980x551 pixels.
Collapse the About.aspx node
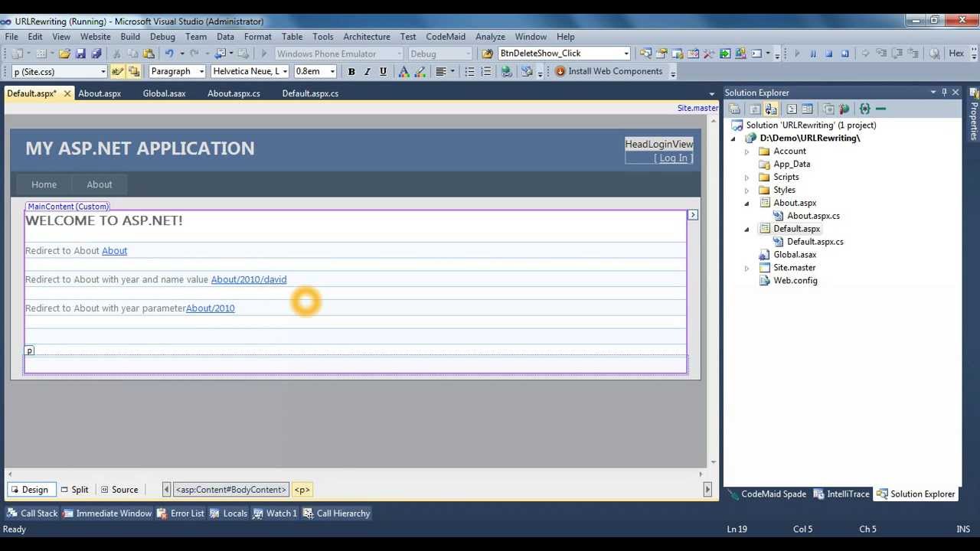(x=747, y=204)
